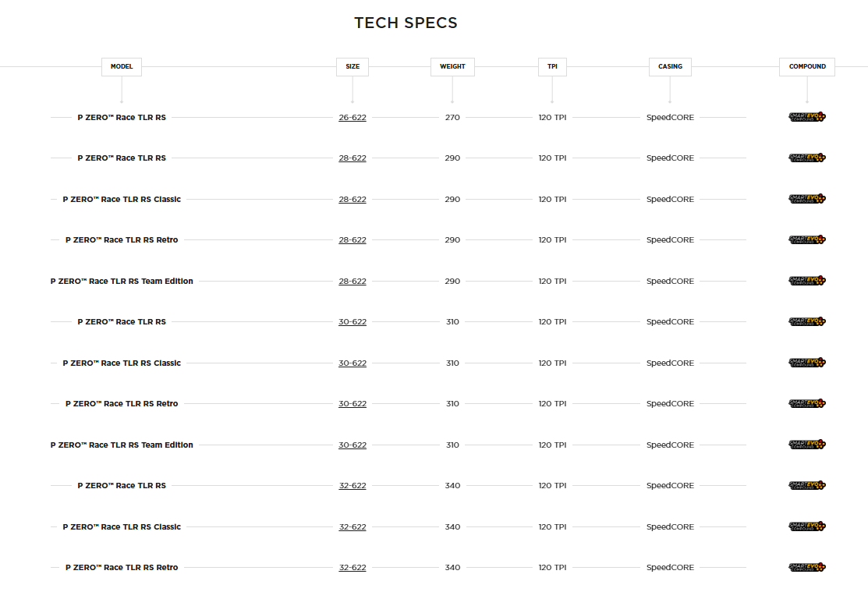Click SmartEVO icon for 28-622 Race TLR RS Classic
Viewport: 868px width, 599px height.
click(806, 199)
